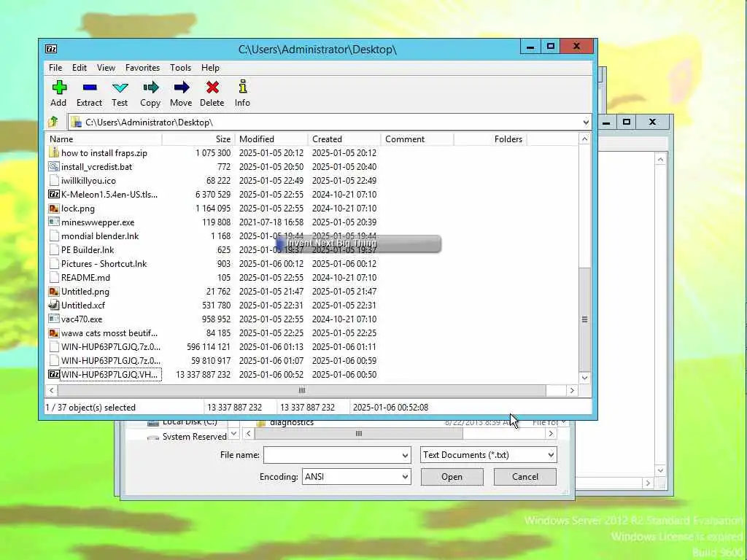Screen dimensions: 747x560
Task: Open the Favorites menu
Action: click(142, 68)
